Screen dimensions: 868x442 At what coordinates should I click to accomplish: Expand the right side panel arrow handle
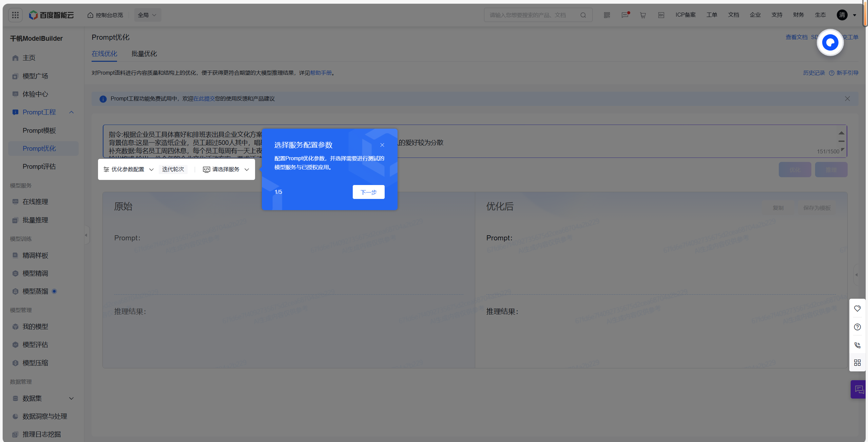(856, 275)
